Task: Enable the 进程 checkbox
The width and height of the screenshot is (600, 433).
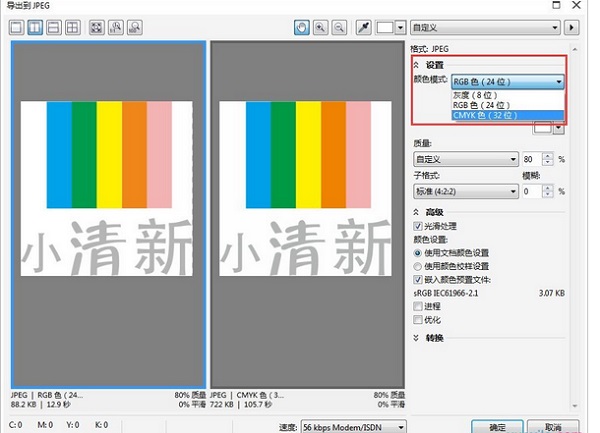Action: click(418, 307)
